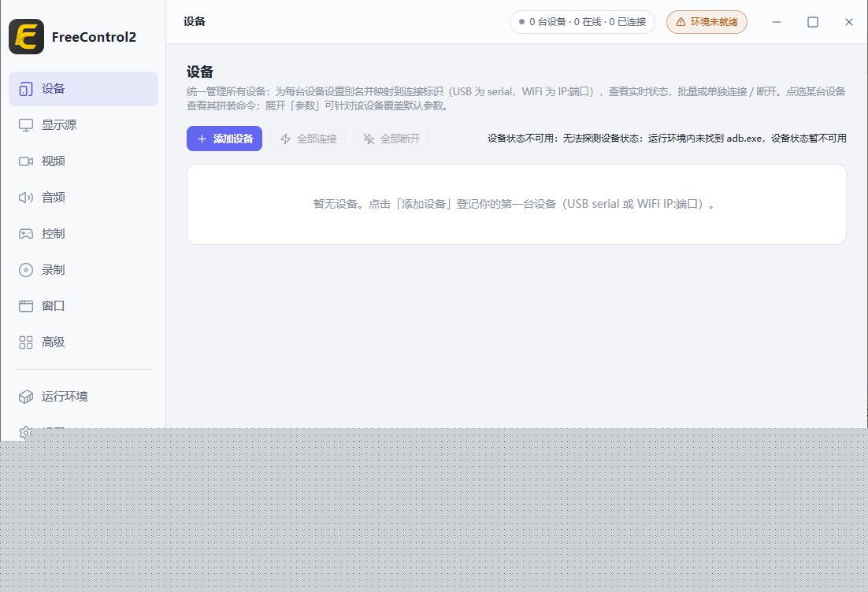
Task: Close the FreeControl2 window
Action: [848, 22]
